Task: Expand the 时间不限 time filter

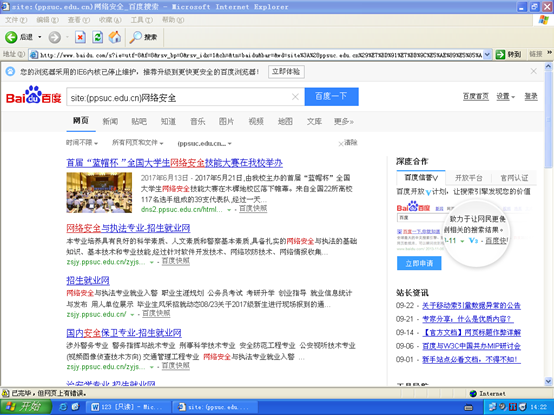Action: coord(82,143)
